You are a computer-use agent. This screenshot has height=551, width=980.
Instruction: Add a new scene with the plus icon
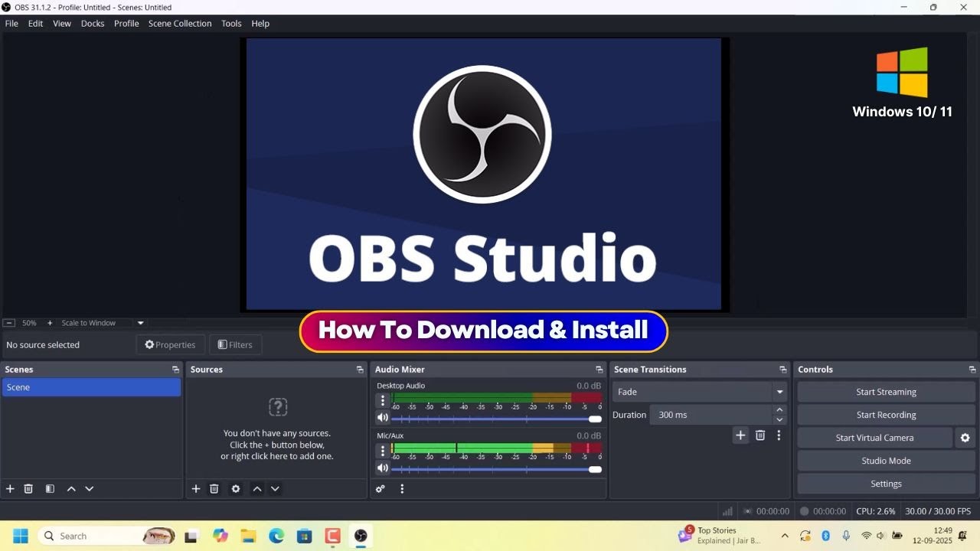pos(10,489)
